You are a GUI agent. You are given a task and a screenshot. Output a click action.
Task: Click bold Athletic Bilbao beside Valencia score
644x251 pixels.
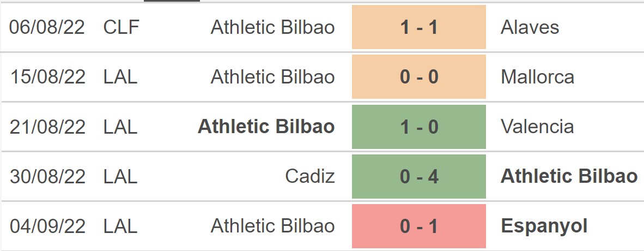[266, 127]
